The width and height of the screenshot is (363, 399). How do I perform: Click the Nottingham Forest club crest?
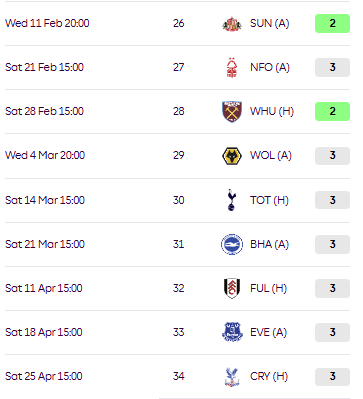[232, 67]
